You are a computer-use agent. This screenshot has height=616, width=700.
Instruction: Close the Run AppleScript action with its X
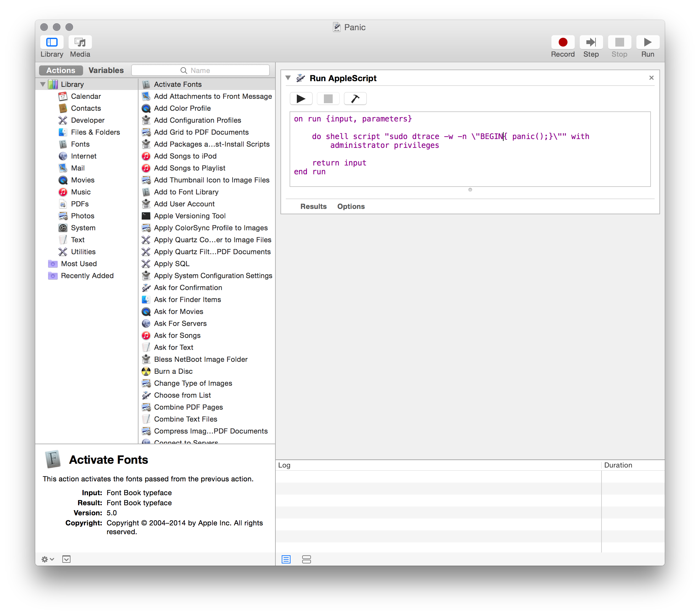651,78
